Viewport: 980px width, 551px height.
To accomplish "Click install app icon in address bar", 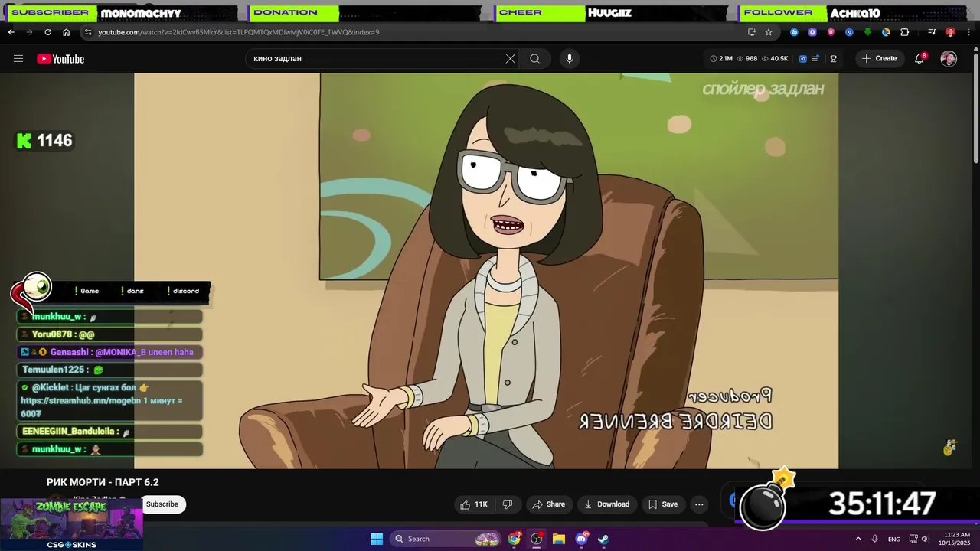I will pos(752,32).
